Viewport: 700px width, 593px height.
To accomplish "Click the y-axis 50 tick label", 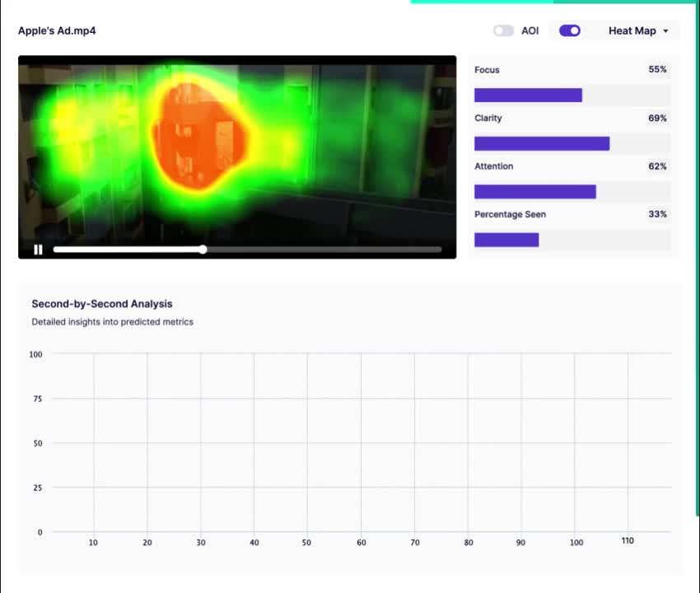I will [38, 443].
